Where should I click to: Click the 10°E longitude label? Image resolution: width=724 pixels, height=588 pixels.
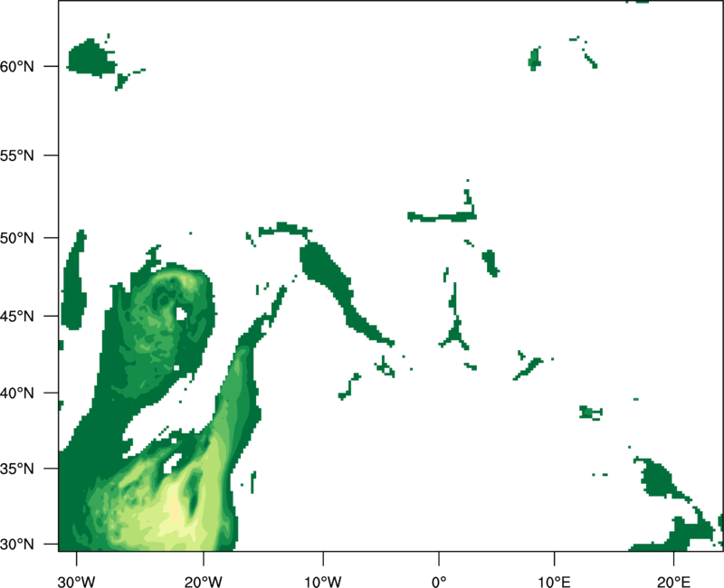pos(554,582)
